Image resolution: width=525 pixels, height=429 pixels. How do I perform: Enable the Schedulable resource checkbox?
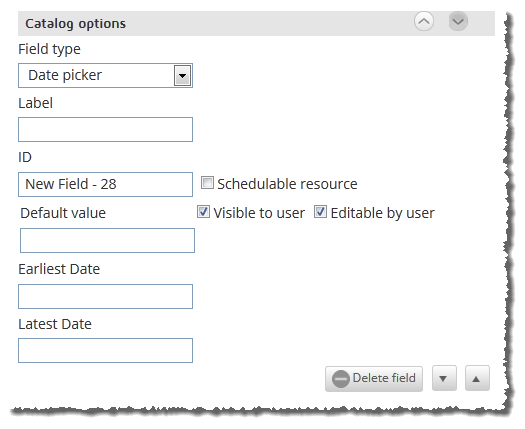(207, 183)
